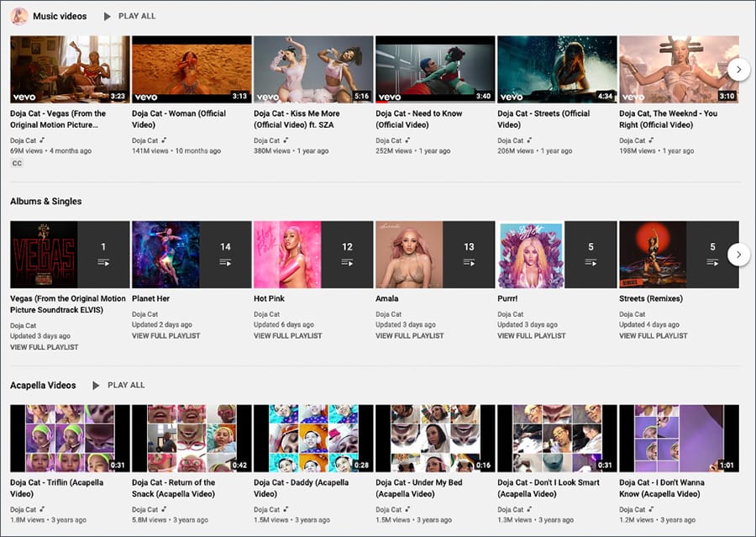Image resolution: width=756 pixels, height=537 pixels.
Task: Click the right arrow on the Albums row
Action: 738,254
